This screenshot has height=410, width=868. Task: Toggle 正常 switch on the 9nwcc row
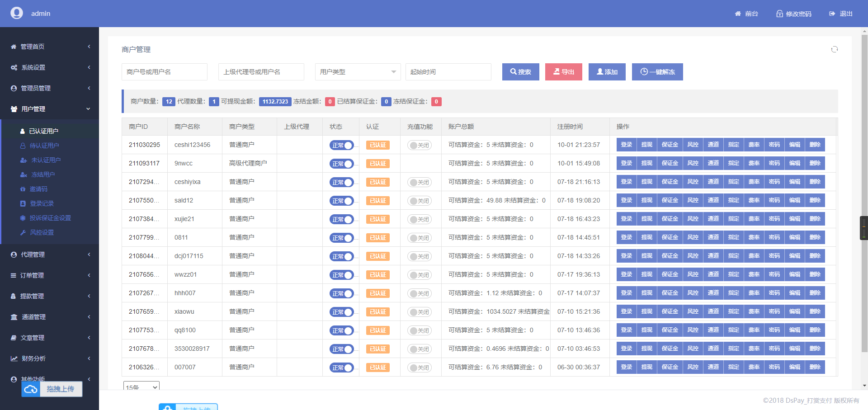pos(342,164)
